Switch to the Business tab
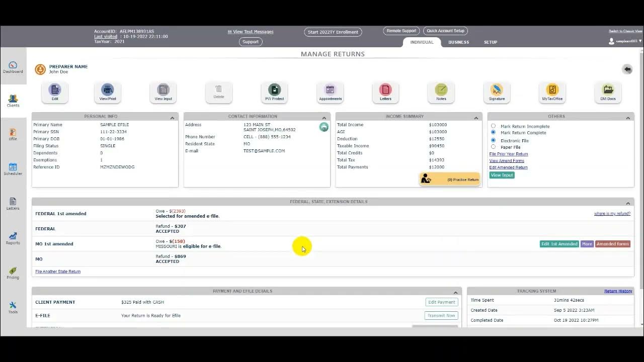 tap(458, 42)
